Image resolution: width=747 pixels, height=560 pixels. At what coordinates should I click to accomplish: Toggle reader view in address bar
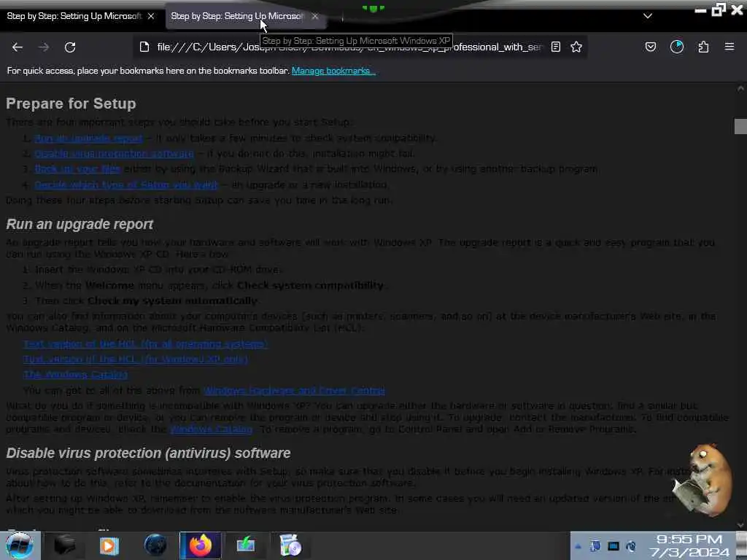click(x=555, y=47)
